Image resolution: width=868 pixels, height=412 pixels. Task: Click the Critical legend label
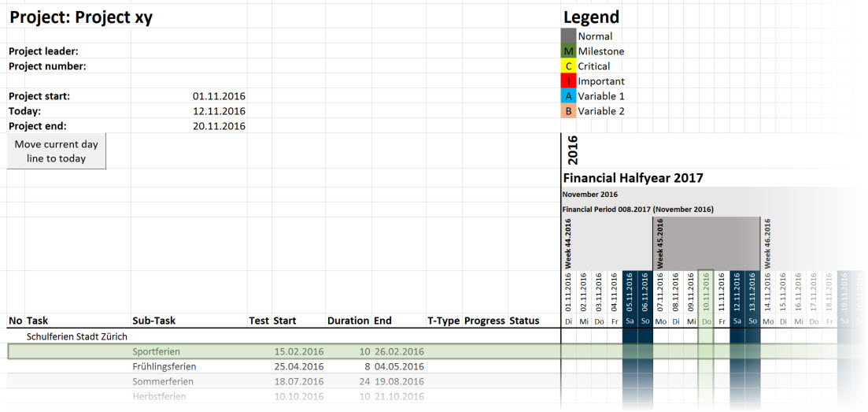pyautogui.click(x=594, y=66)
